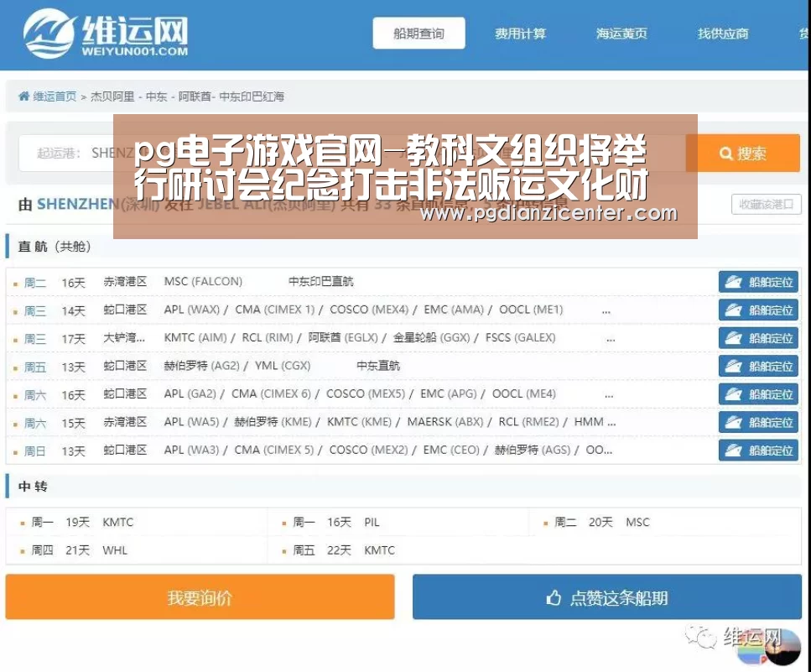
Task: Click 船舶定位 for MSC (FALCON) row
Action: pos(759,283)
